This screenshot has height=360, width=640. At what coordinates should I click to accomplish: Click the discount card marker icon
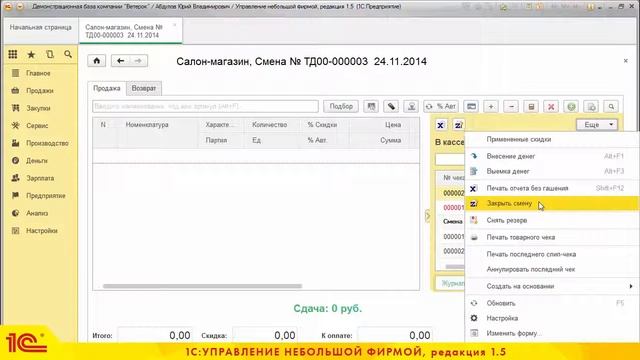click(x=391, y=107)
